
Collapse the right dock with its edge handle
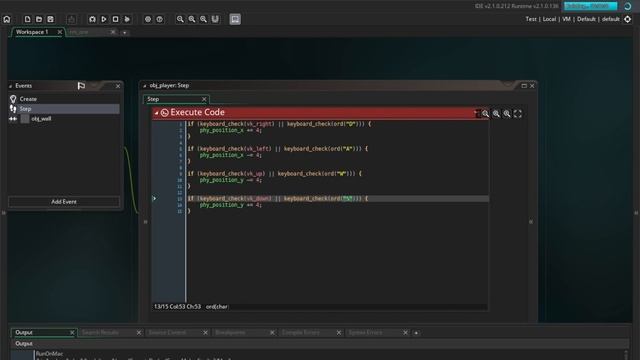[636, 213]
